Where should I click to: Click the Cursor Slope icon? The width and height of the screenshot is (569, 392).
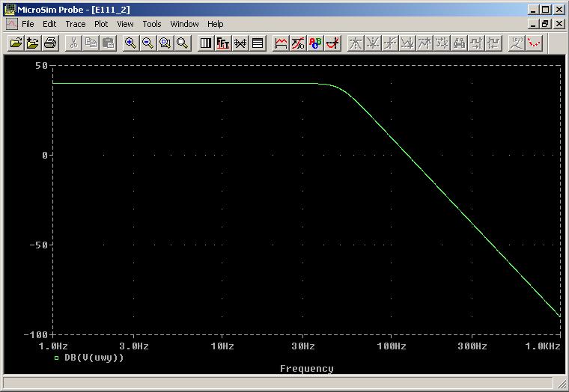pos(390,43)
